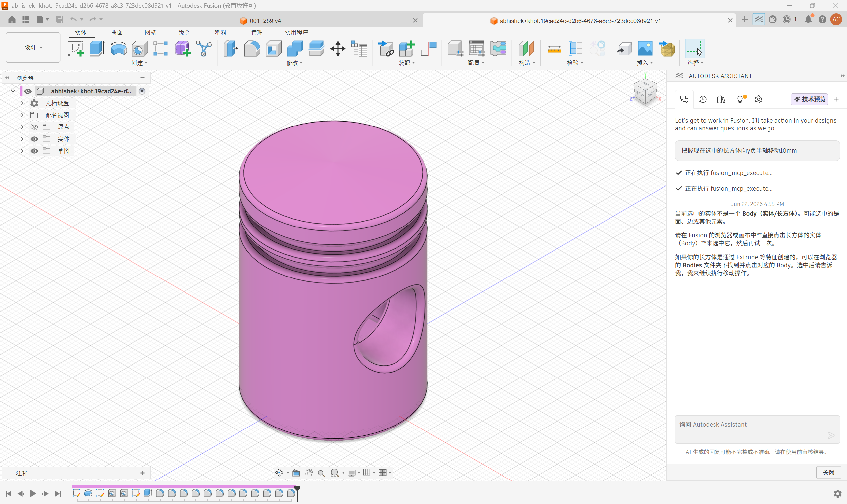The image size is (847, 504).
Task: Select the Create Sketch tool
Action: click(76, 49)
